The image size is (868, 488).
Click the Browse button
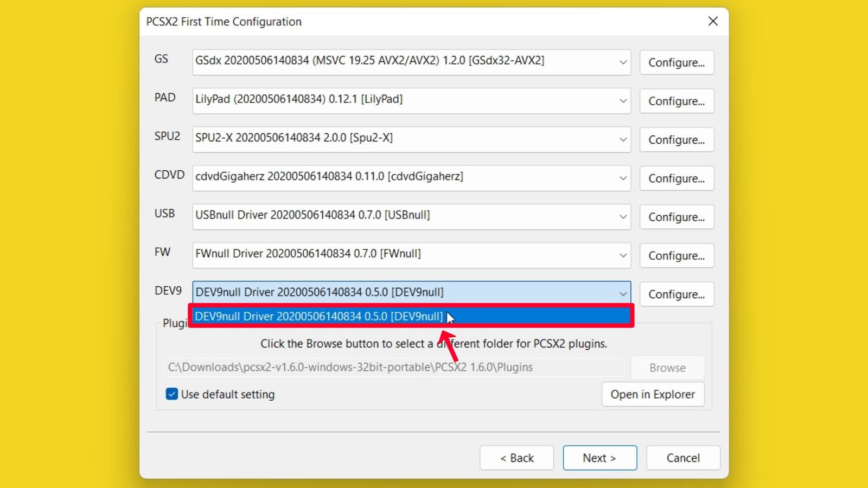tap(667, 368)
